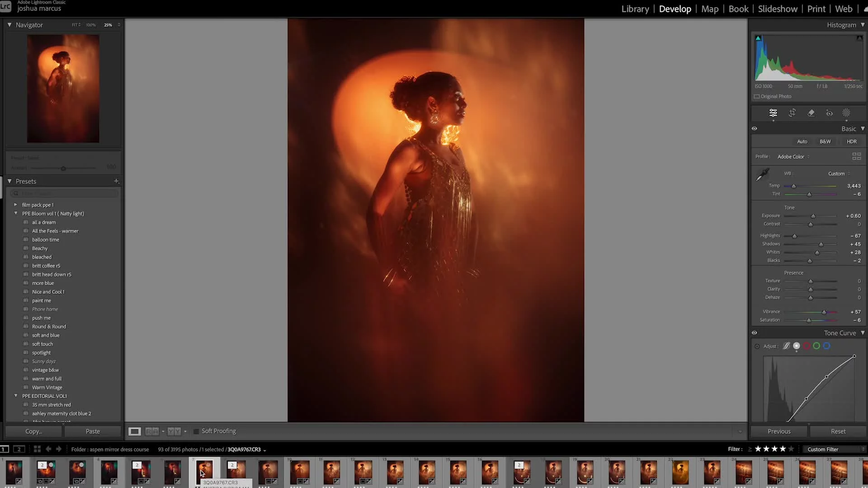
Task: Switch to the Library module
Action: pos(635,9)
